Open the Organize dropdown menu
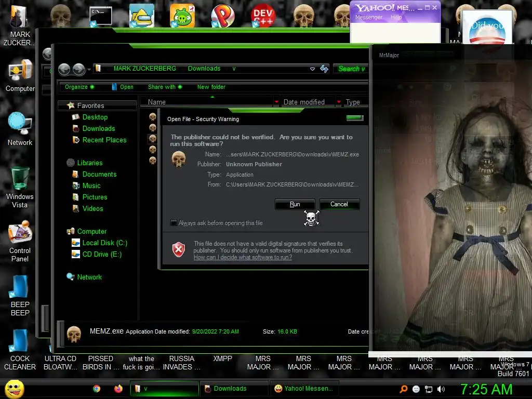The width and height of the screenshot is (532, 399). 79,87
